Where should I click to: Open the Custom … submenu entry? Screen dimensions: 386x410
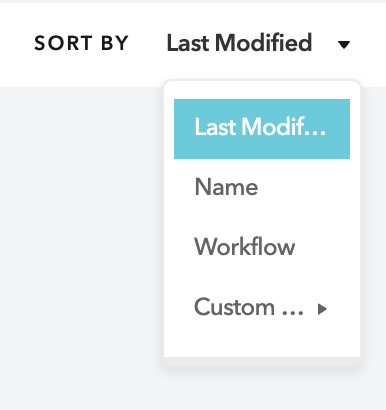pyautogui.click(x=262, y=307)
